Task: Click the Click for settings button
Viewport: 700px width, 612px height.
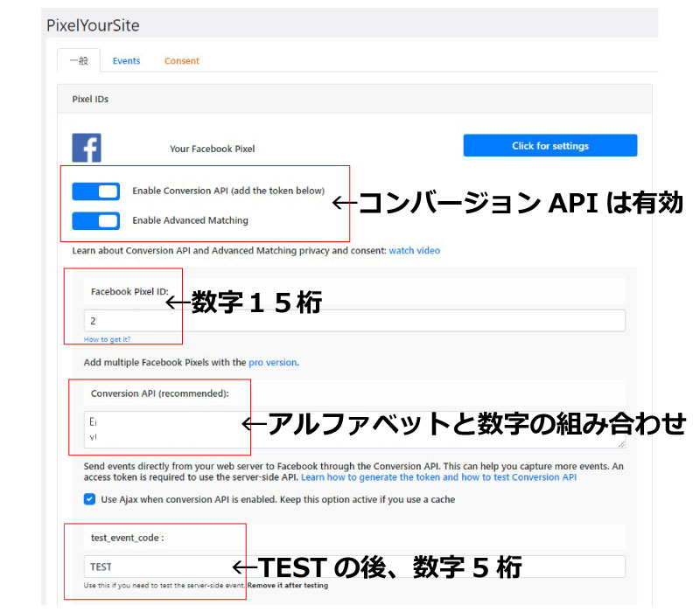Action: pos(550,145)
